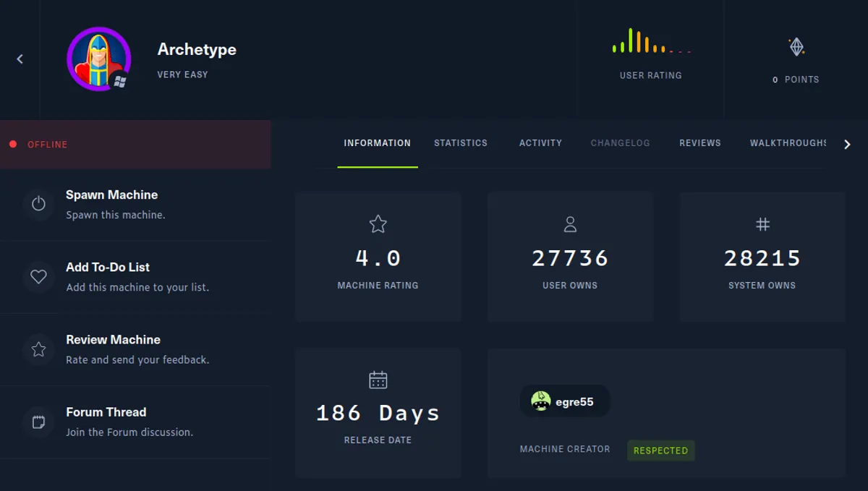Collapse the sidebar with the left chevron

pyautogui.click(x=20, y=59)
